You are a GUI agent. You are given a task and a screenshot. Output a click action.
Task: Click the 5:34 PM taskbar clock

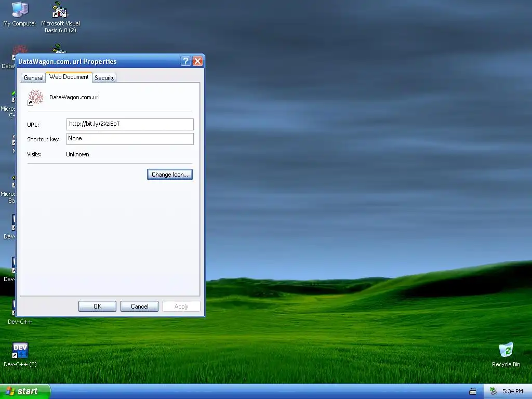513,392
